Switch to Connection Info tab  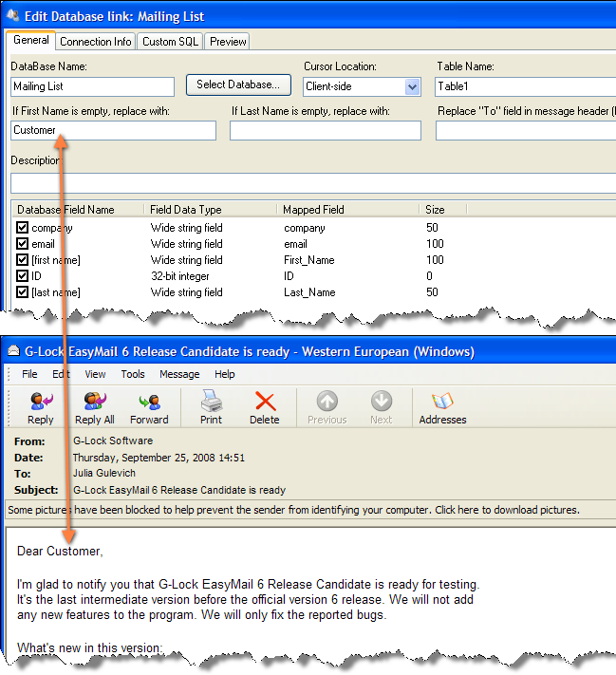point(96,42)
